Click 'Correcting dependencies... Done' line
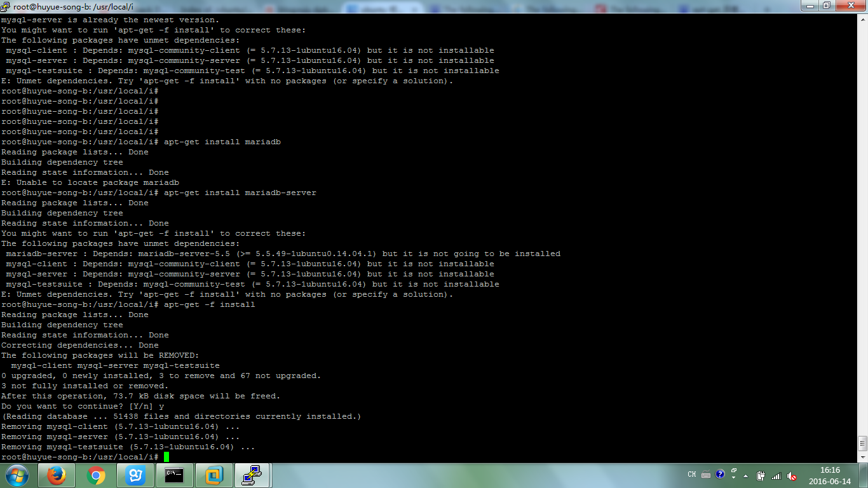The image size is (868, 488). point(80,345)
